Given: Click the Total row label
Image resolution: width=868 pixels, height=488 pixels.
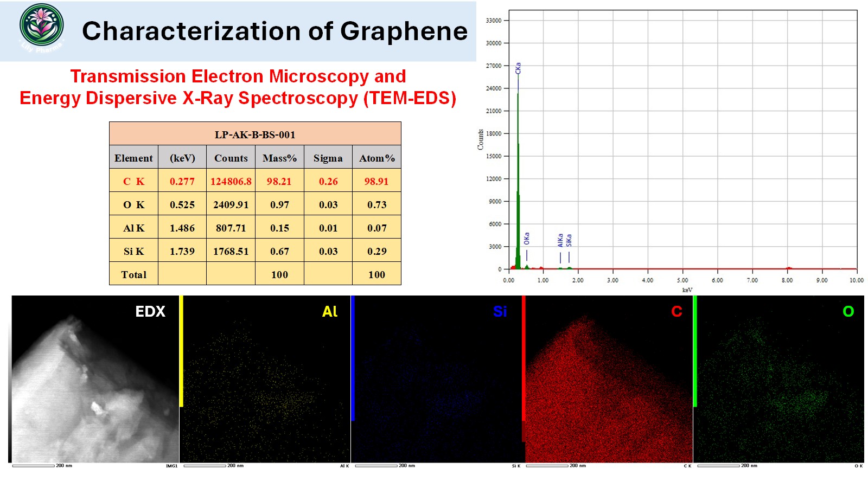Looking at the screenshot, I should pos(133,275).
